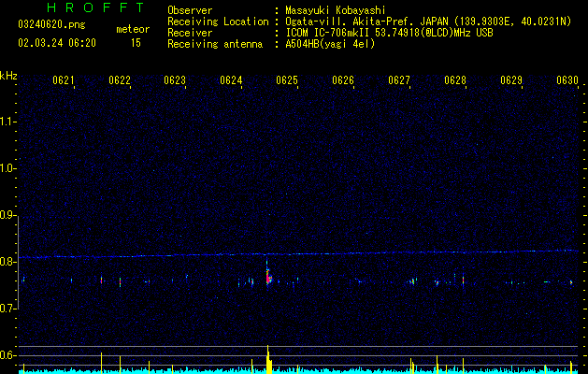The height and width of the screenshot is (374, 588).
Task: Click the 0627 time marker
Action: point(399,80)
